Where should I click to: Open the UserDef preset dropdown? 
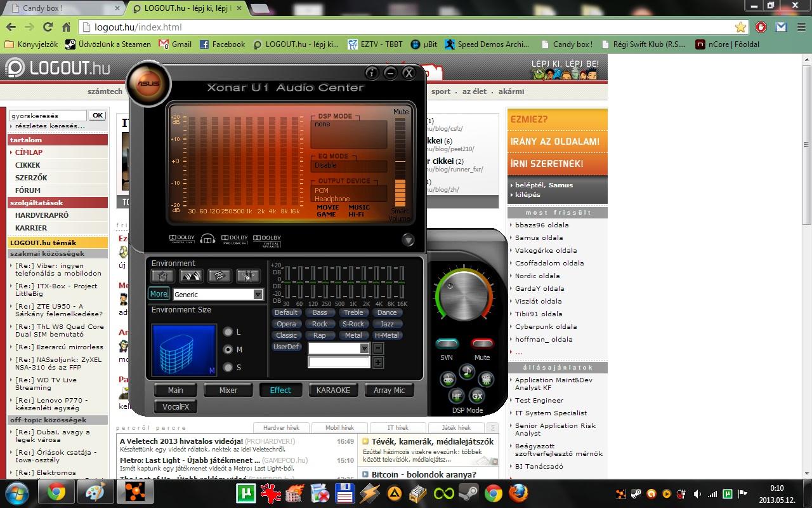[338, 348]
